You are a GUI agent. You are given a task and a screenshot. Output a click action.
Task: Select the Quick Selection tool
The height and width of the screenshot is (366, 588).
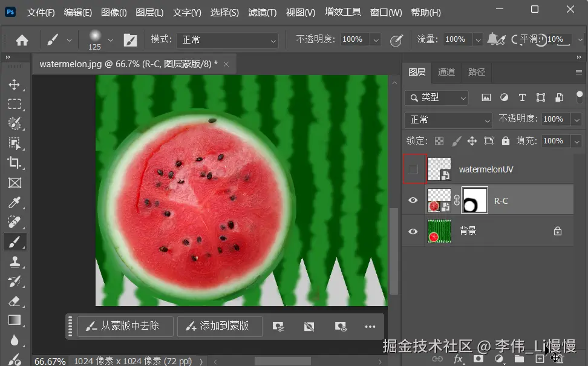pos(15,123)
